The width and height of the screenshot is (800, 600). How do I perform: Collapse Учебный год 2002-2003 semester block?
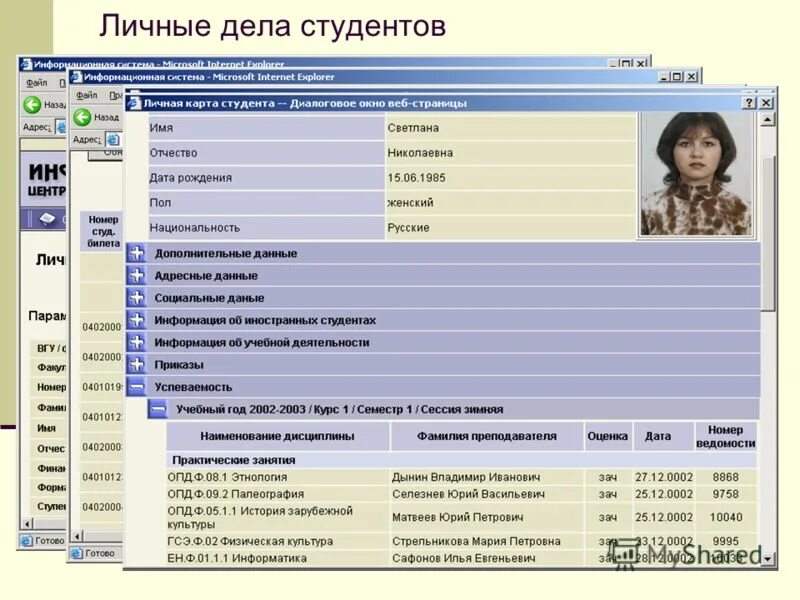(160, 407)
